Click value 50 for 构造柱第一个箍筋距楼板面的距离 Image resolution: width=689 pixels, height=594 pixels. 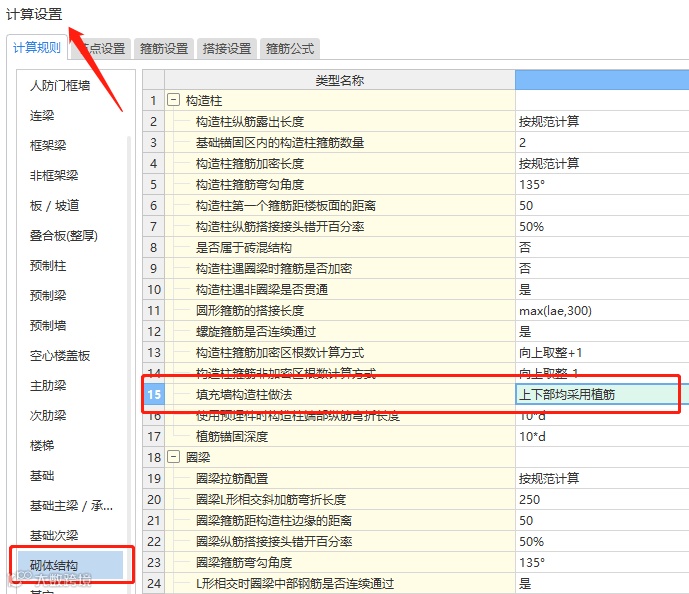pyautogui.click(x=602, y=206)
